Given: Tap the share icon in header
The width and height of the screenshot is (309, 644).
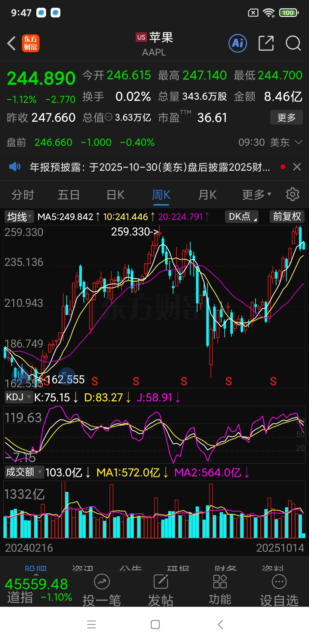Looking at the screenshot, I should (266, 44).
